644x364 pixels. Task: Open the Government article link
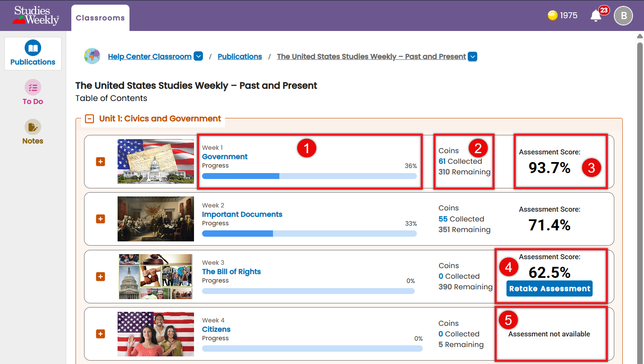(225, 157)
